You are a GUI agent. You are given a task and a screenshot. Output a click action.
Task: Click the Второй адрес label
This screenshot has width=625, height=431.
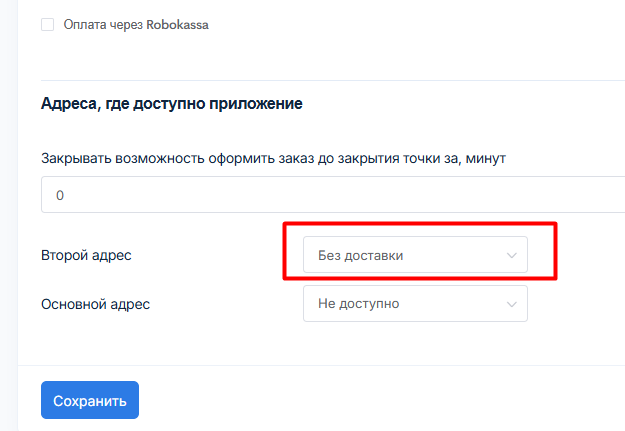coord(86,255)
